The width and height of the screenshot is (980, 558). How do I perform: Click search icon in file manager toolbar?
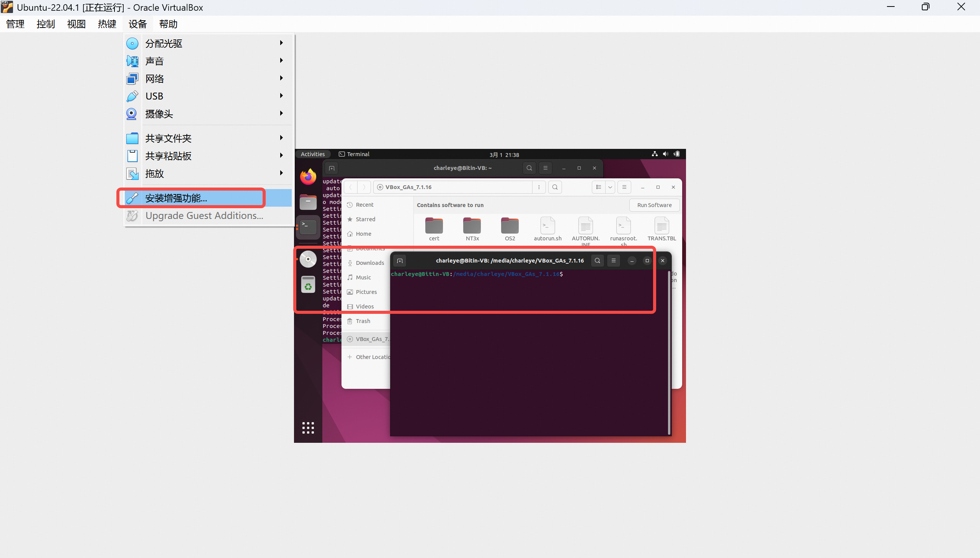tap(555, 187)
